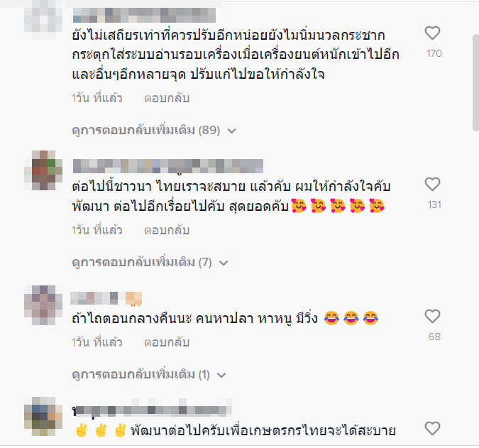Open the username above the กลางคืน comment
Viewport: 479px width, 448px height.
[x=106, y=298]
